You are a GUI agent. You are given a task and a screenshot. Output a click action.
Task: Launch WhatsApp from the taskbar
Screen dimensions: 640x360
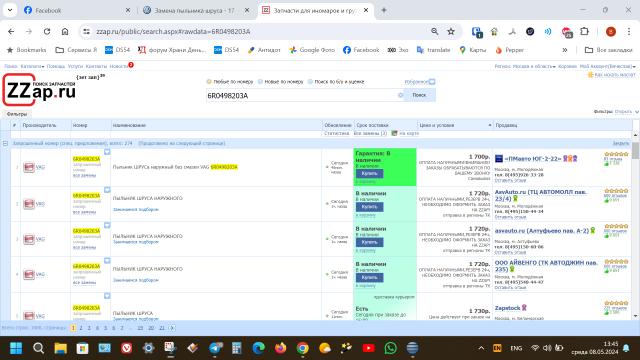(x=390, y=348)
